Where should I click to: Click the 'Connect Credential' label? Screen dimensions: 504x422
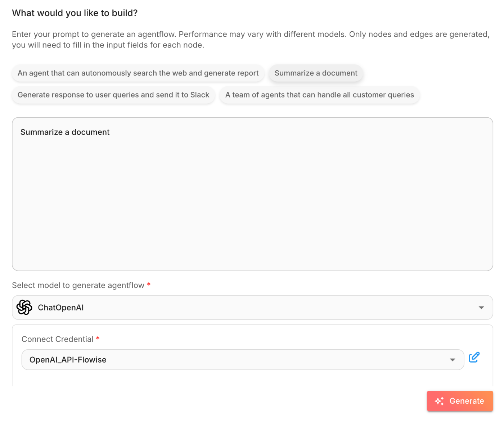click(58, 339)
